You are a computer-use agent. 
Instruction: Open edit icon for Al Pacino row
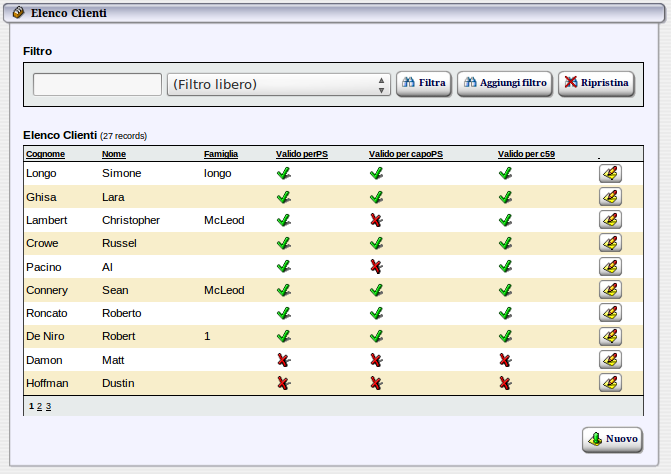point(610,266)
